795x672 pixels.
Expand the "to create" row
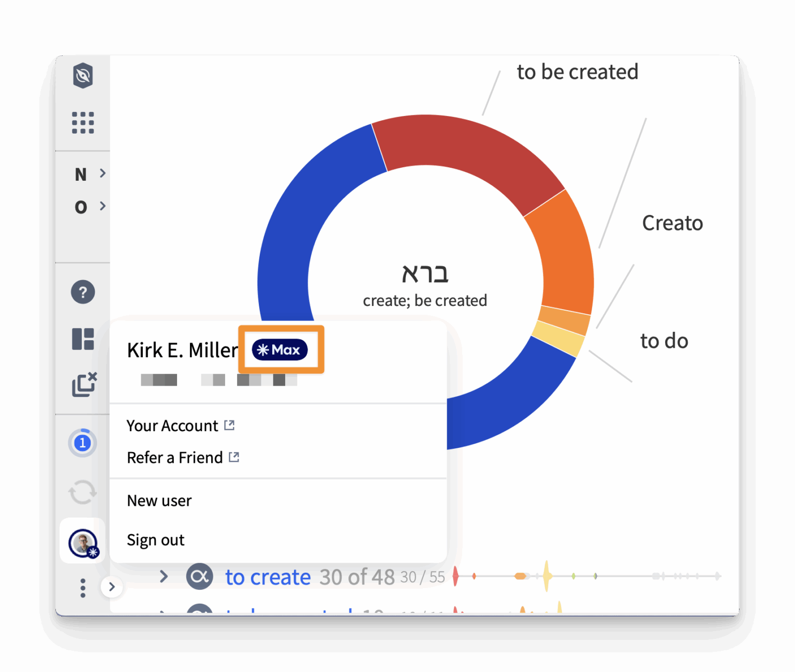pyautogui.click(x=164, y=576)
